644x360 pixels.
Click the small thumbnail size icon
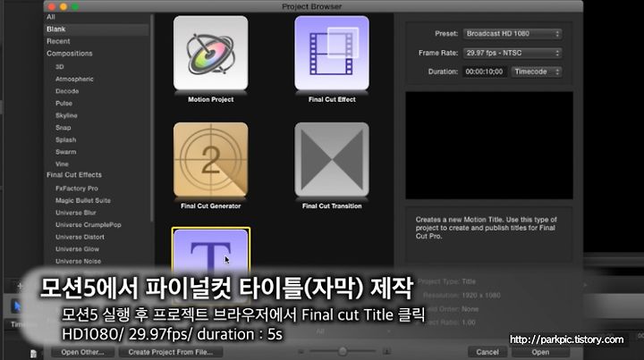tap(301, 352)
